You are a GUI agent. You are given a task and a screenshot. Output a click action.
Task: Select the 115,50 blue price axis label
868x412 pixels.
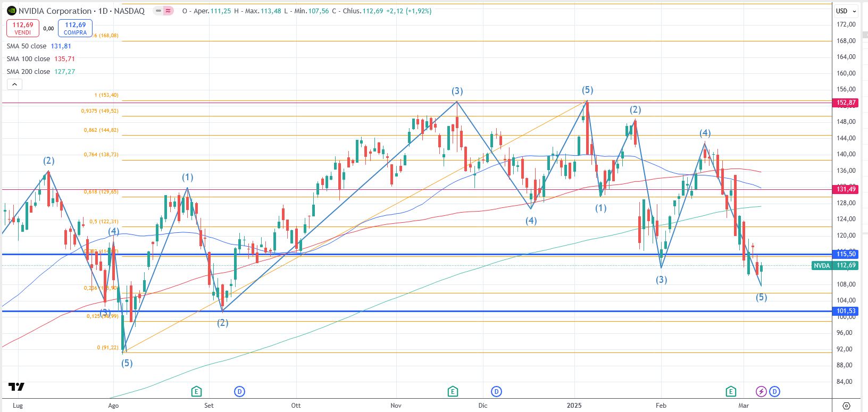pos(846,254)
